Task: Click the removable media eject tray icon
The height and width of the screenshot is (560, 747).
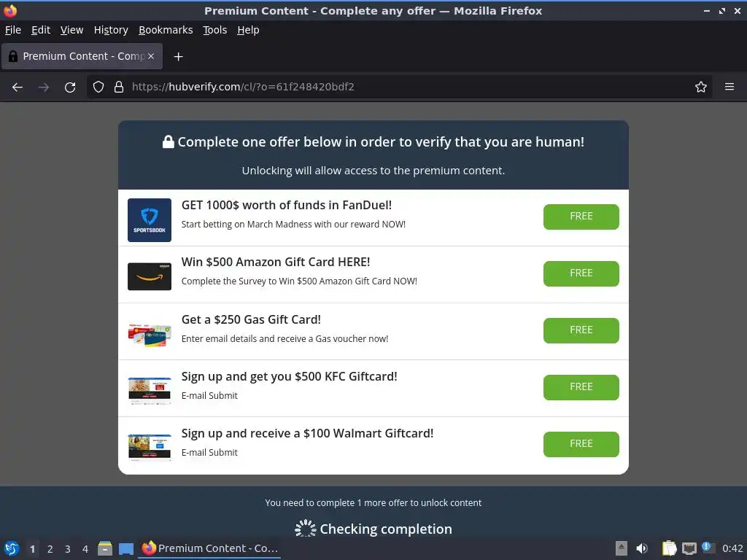Action: (622, 548)
